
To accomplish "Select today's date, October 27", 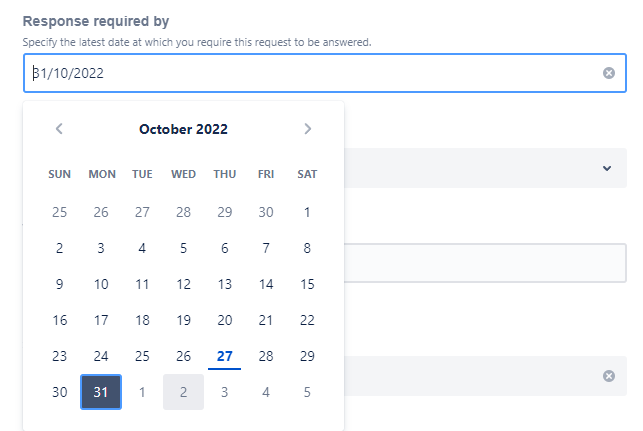I will pos(224,356).
